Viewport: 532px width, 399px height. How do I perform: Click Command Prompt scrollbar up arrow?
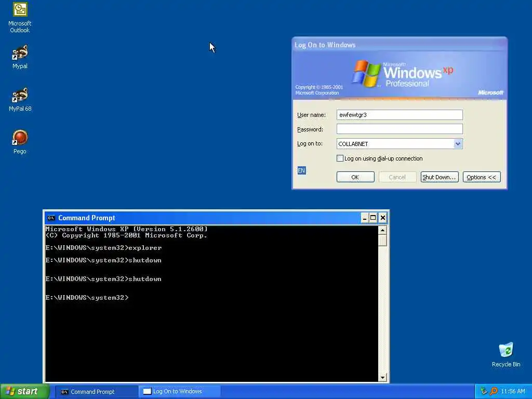pos(382,230)
